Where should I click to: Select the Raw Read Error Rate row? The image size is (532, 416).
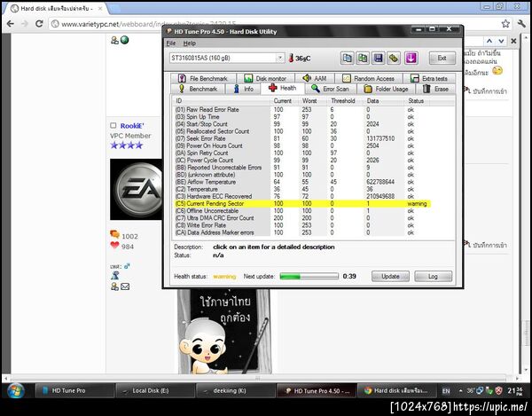coord(302,110)
